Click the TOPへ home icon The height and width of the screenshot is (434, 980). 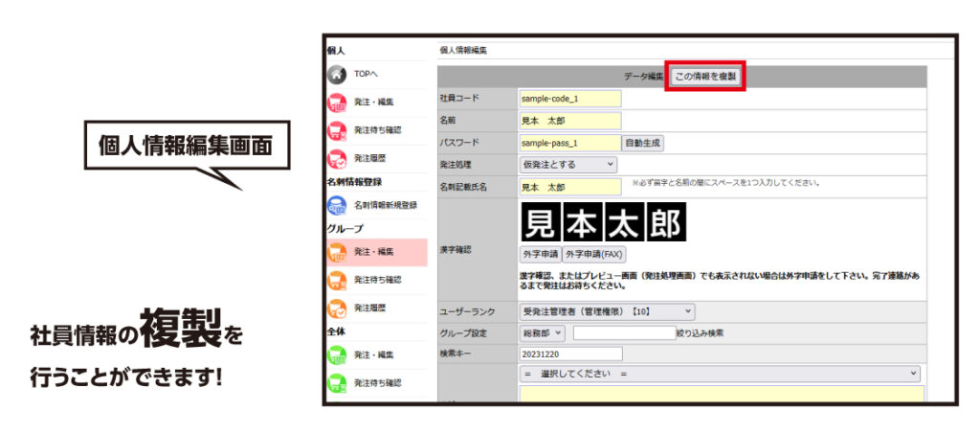coord(337,74)
